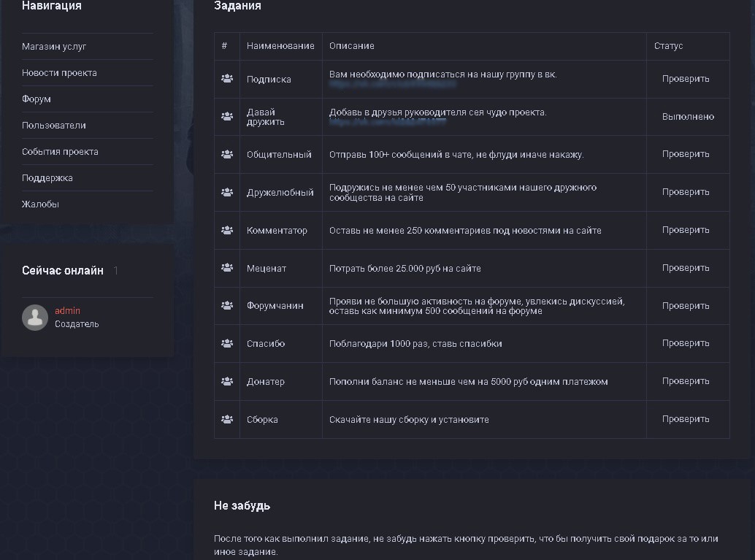Open Магазин услуг in the navigation
The width and height of the screenshot is (755, 560).
pos(54,47)
